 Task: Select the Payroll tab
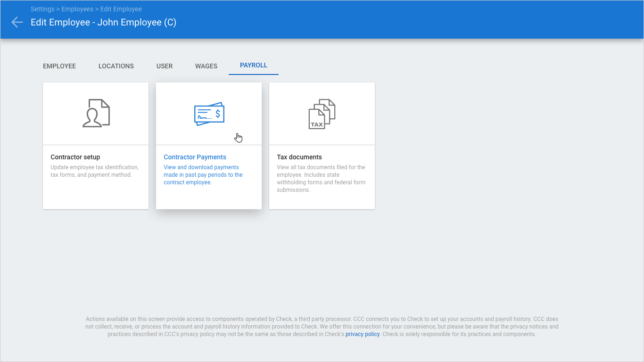click(x=254, y=66)
